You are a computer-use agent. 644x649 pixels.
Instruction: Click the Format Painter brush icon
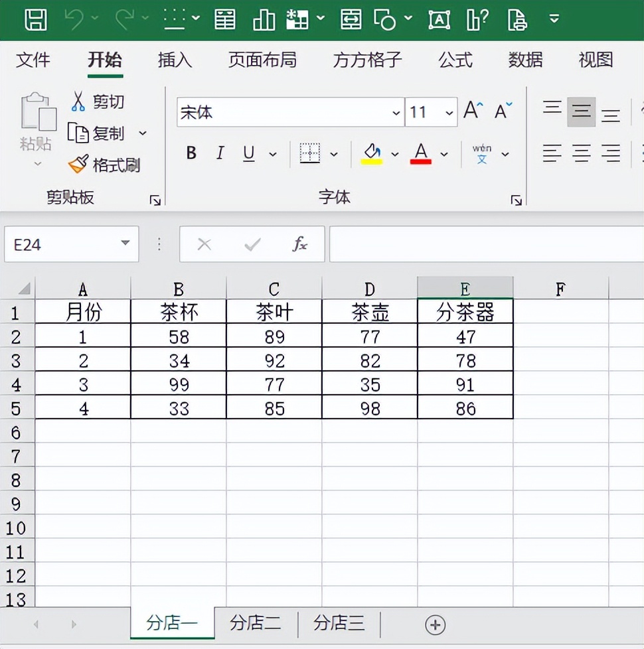(78, 164)
